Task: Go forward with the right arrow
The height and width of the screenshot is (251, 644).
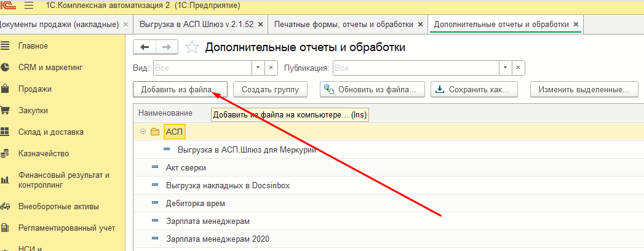Action: click(167, 47)
